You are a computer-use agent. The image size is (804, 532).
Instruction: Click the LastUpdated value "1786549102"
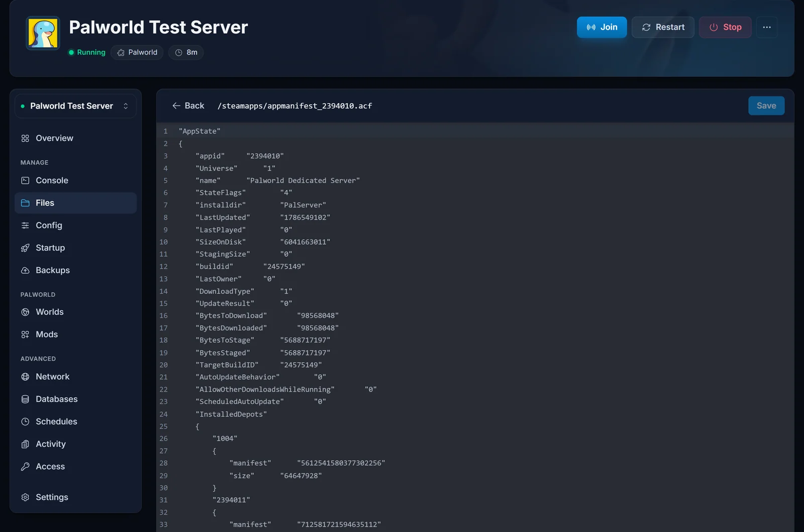pos(305,218)
